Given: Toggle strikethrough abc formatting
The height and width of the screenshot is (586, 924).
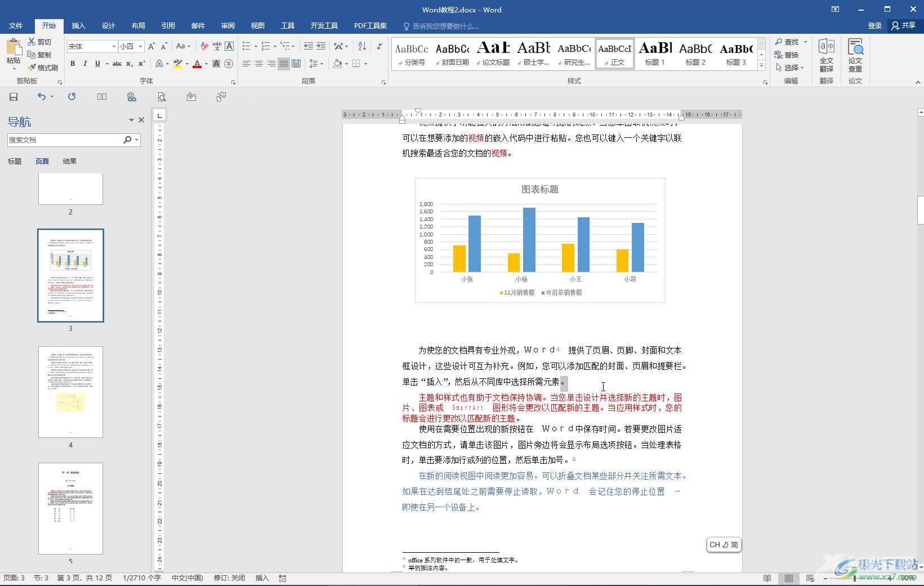Looking at the screenshot, I should click(x=117, y=64).
